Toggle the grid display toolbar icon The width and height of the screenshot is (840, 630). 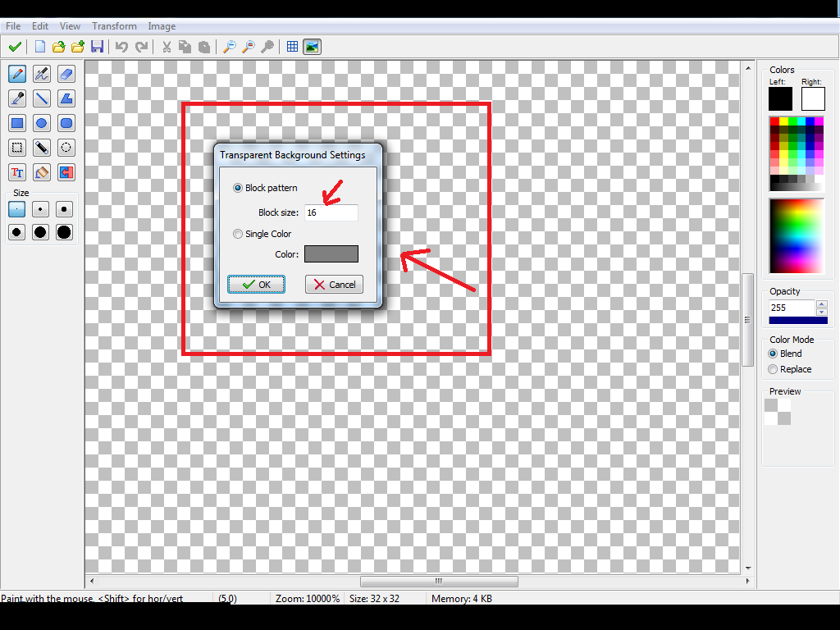pyautogui.click(x=293, y=47)
